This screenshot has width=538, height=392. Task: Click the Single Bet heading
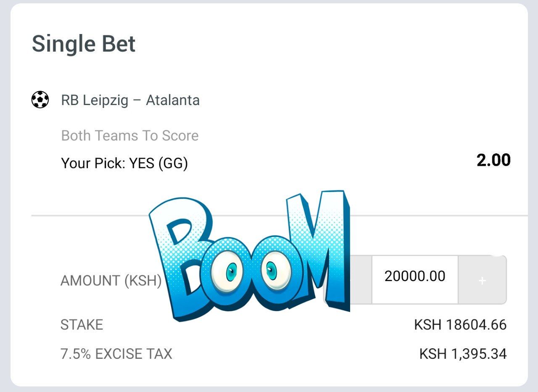84,44
